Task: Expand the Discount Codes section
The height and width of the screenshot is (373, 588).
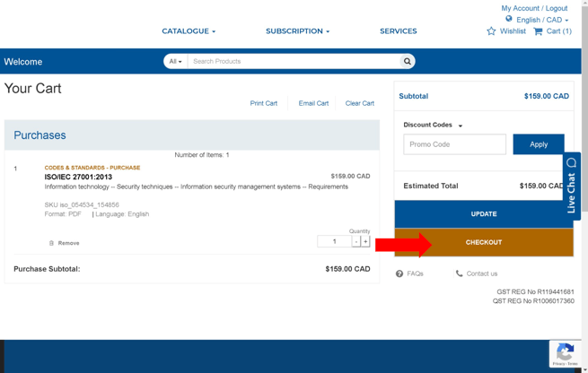Action: (x=433, y=125)
